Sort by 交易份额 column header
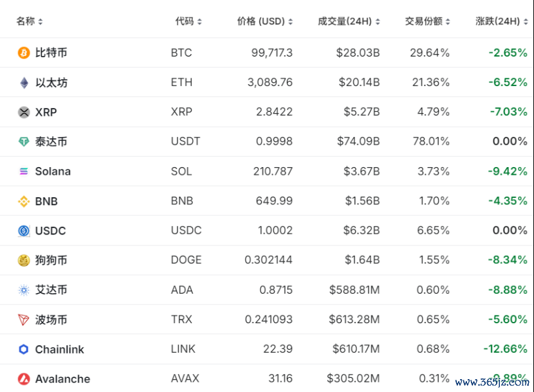 tap(427, 21)
